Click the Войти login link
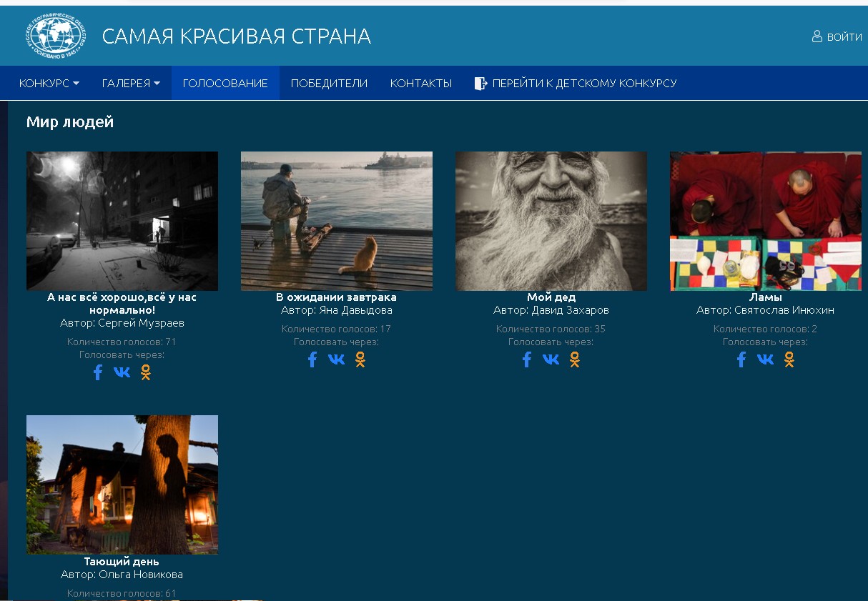This screenshot has height=601, width=868. coord(837,37)
